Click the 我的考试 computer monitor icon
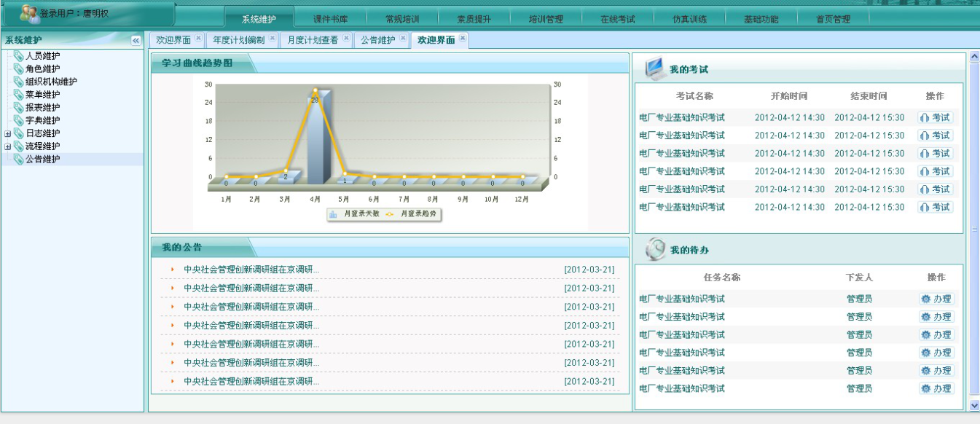The height and width of the screenshot is (424, 980). coord(655,68)
